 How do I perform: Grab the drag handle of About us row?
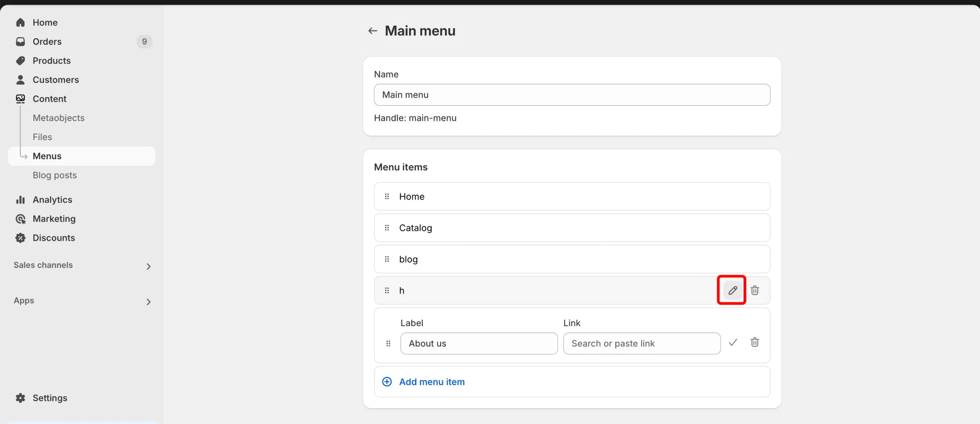click(388, 343)
